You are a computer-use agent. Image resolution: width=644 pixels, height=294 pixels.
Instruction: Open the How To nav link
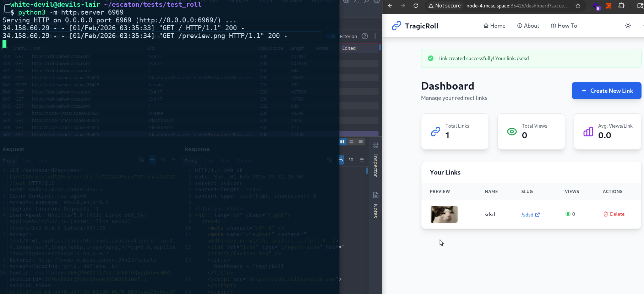[x=564, y=26]
